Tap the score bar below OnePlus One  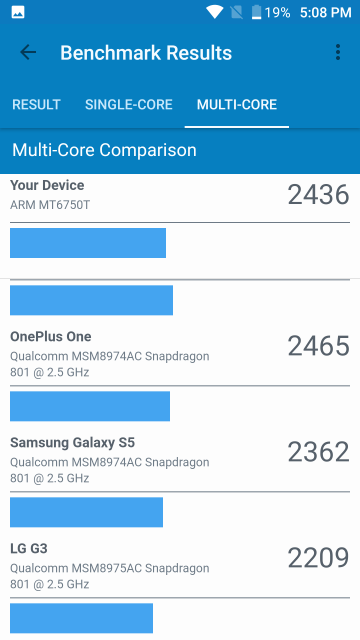[x=90, y=406]
